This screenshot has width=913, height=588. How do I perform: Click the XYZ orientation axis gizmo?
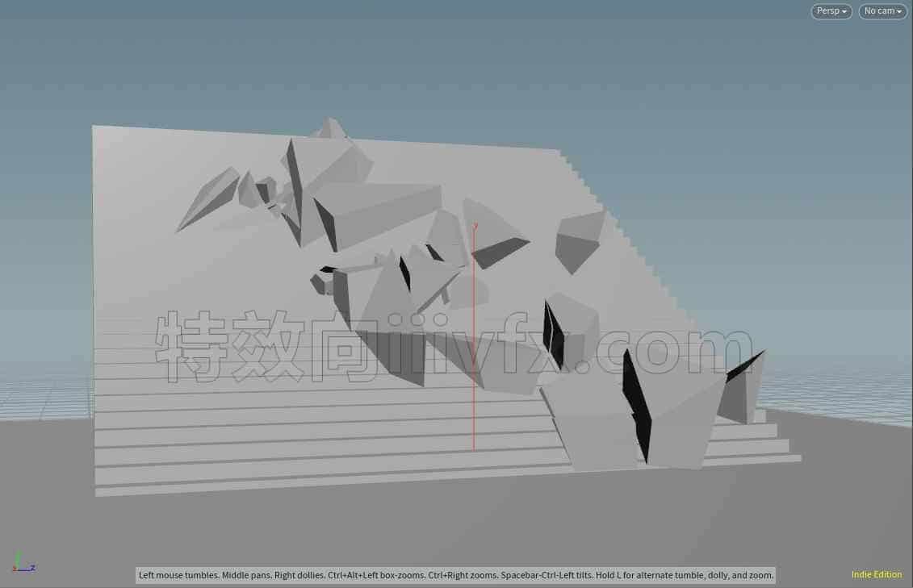point(23,563)
